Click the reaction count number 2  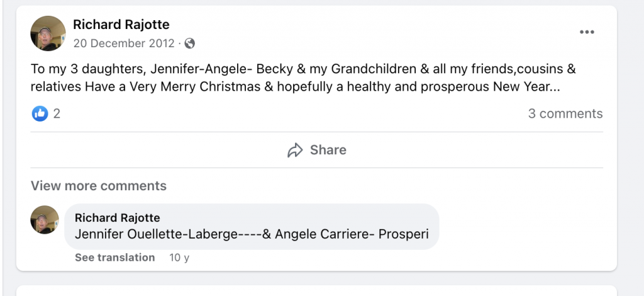(x=57, y=114)
